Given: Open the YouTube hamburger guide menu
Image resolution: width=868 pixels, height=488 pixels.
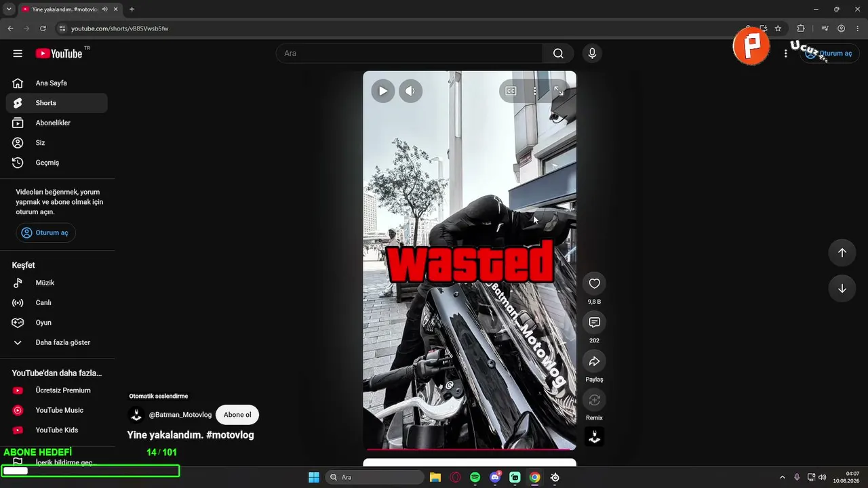Looking at the screenshot, I should pos(18,54).
